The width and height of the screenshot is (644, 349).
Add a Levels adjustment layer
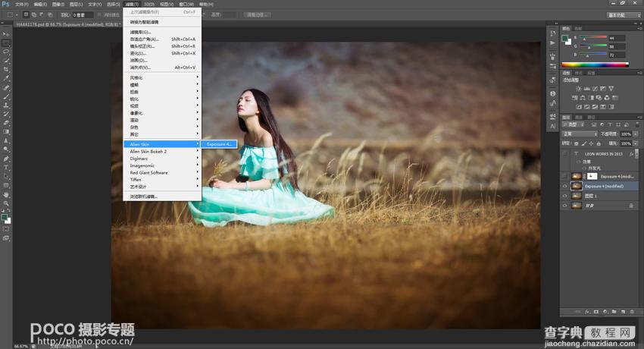point(586,88)
